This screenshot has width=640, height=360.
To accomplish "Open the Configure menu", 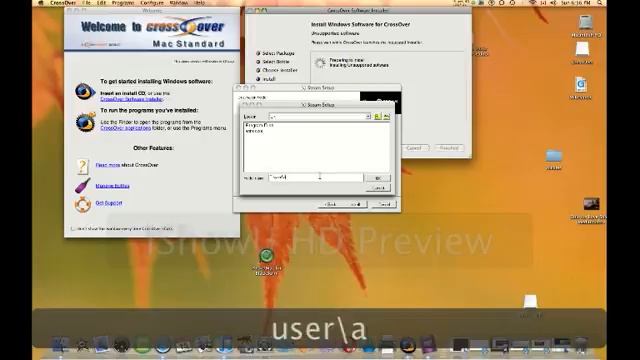I will tap(152, 2).
